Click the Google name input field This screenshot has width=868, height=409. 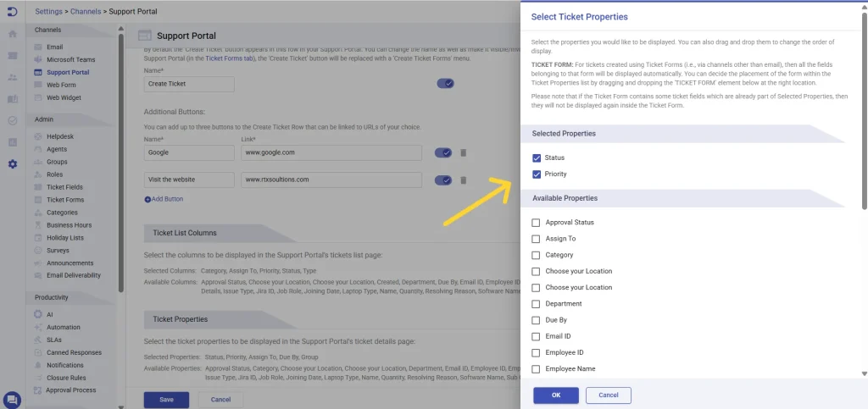[x=189, y=153]
